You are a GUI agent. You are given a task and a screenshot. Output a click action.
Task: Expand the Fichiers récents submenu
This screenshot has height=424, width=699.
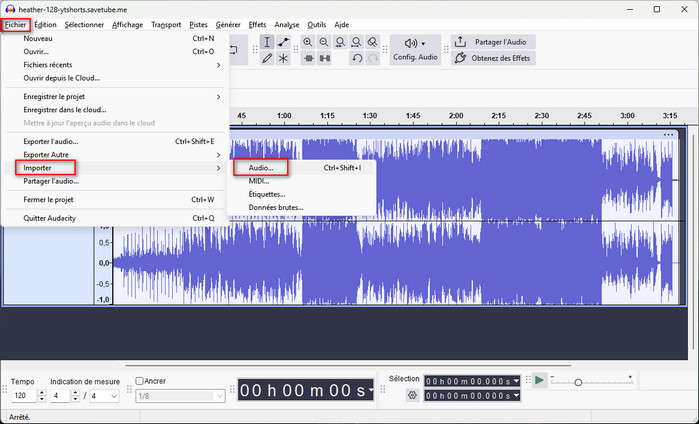[115, 65]
